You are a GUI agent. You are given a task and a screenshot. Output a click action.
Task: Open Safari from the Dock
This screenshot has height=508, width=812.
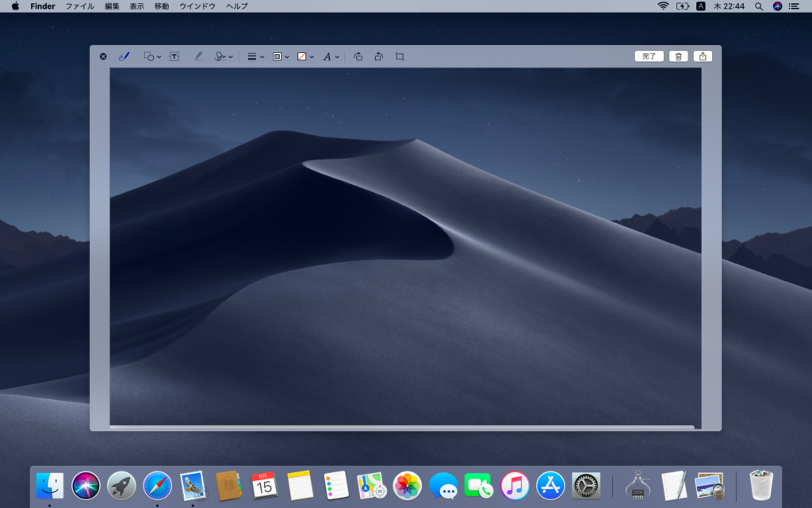click(158, 486)
